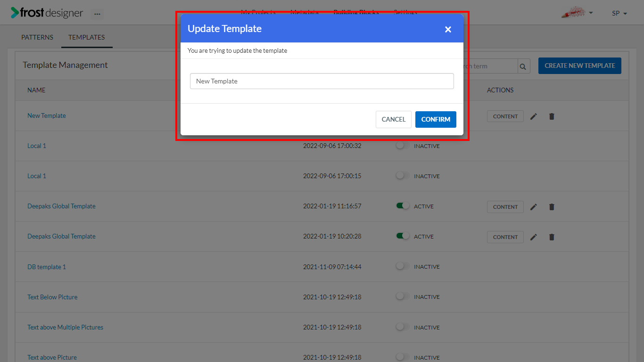Deactivate Deepaks Global Template dated 10:20:28
The width and height of the screenshot is (644, 362).
pos(403,236)
